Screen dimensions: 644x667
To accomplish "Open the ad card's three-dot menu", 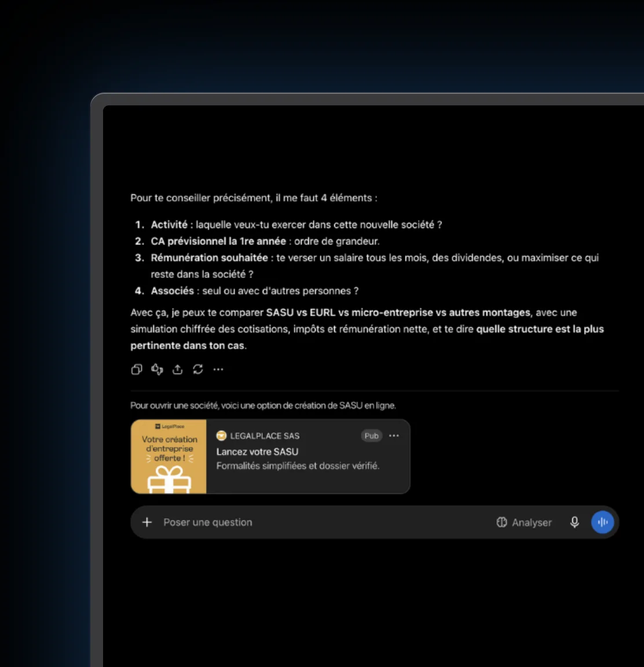I will tap(394, 435).
